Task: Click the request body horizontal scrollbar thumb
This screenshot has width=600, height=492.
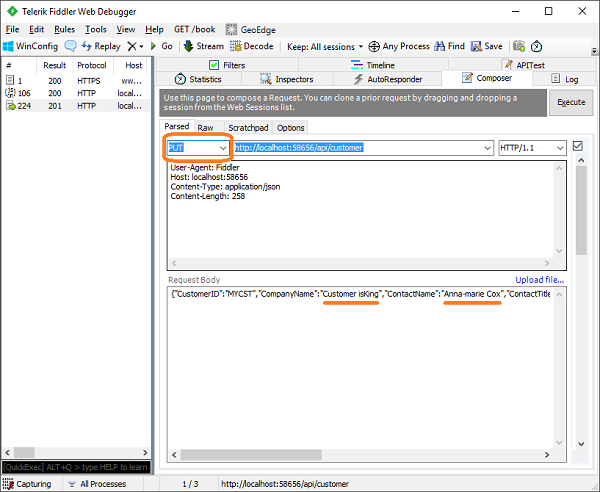Action: [x=251, y=455]
